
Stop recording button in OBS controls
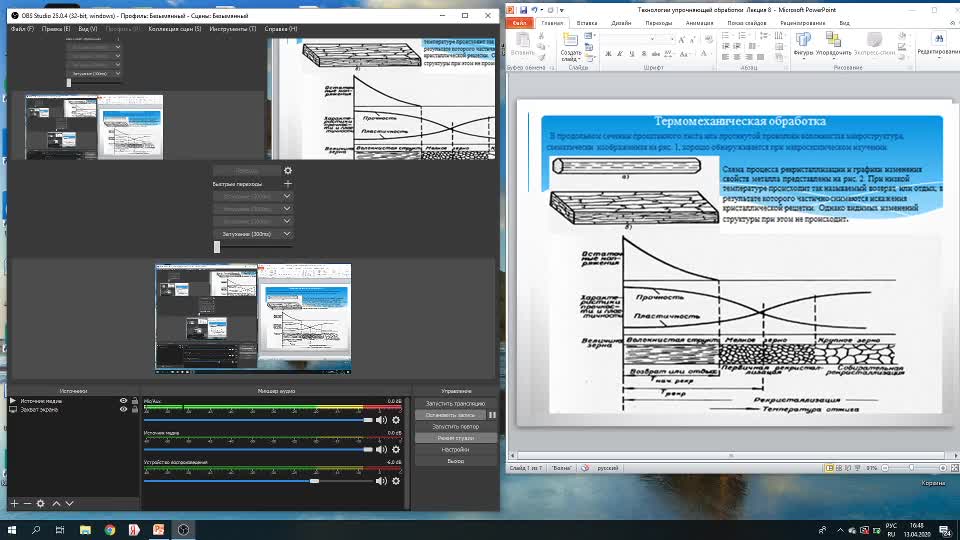click(x=450, y=415)
